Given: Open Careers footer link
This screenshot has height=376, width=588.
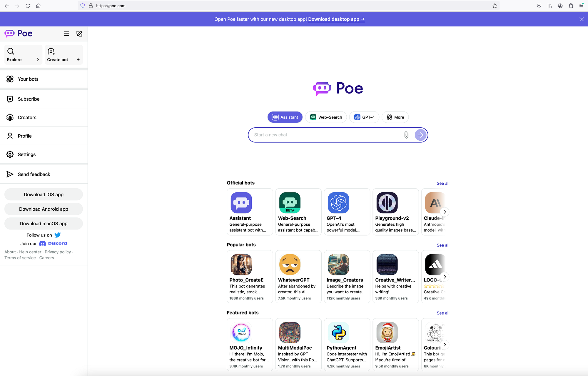Looking at the screenshot, I should 47,258.
